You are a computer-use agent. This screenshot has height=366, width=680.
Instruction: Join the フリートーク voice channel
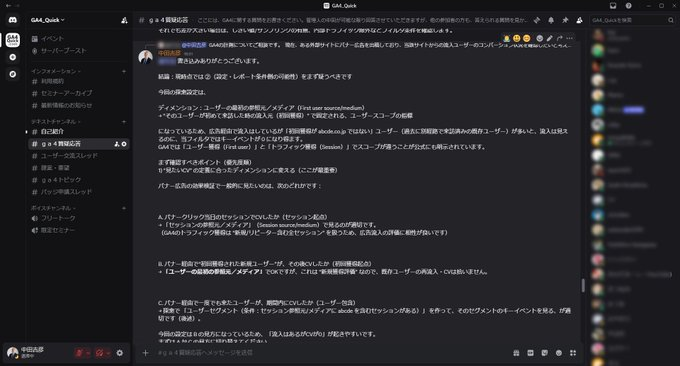click(x=79, y=218)
